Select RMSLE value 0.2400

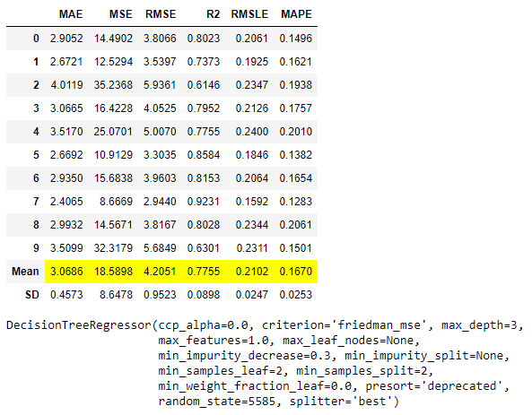(x=252, y=132)
